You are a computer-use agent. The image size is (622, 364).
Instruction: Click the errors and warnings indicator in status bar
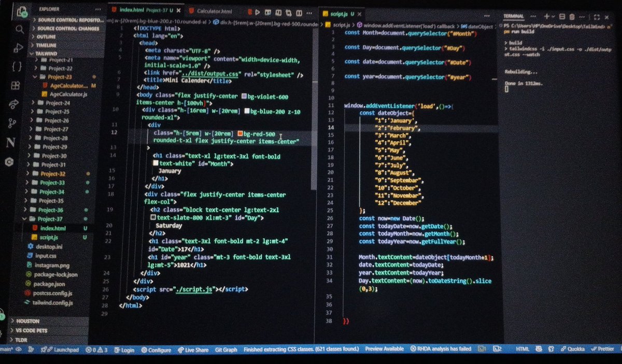96,351
